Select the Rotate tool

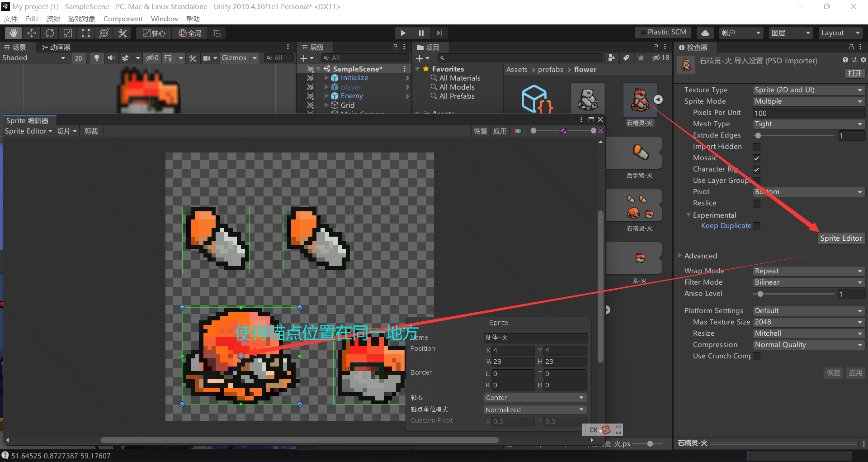(x=49, y=33)
